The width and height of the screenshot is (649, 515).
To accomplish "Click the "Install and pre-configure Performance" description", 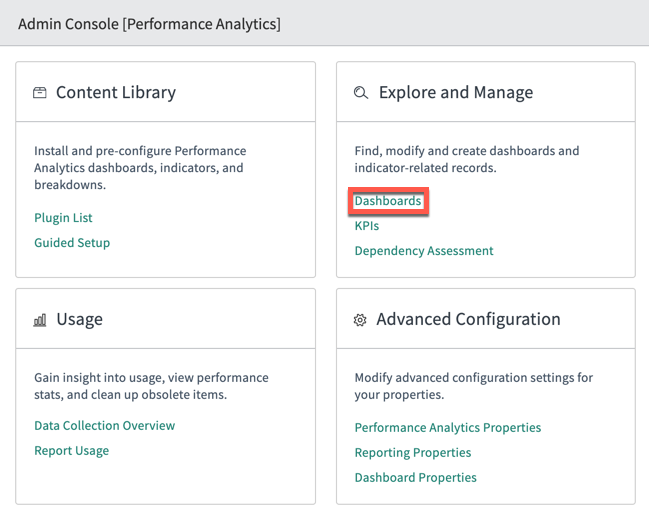I will [140, 168].
